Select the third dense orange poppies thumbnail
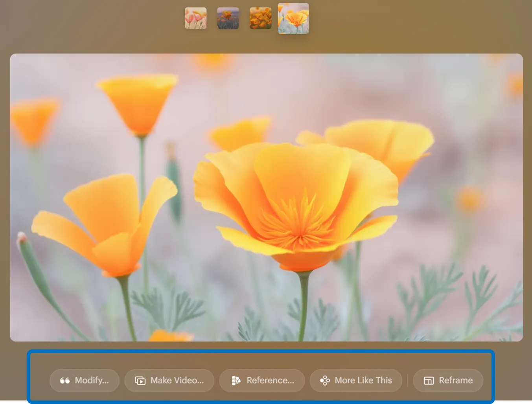This screenshot has width=532, height=404. (260, 18)
